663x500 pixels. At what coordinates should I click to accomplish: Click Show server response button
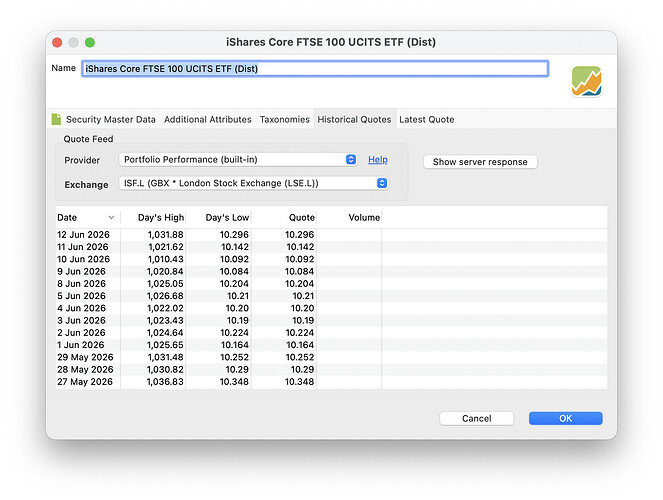click(x=480, y=162)
